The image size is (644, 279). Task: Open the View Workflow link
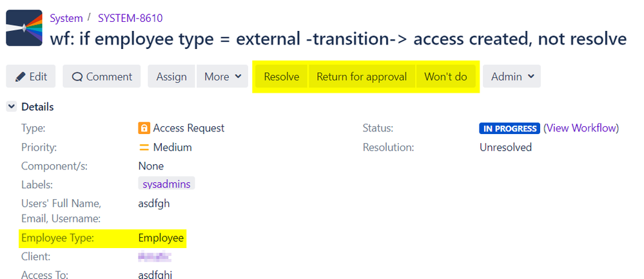coord(581,128)
